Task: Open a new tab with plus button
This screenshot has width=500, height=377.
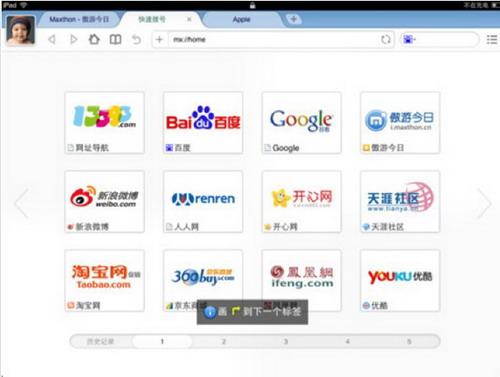Action: pyautogui.click(x=294, y=19)
